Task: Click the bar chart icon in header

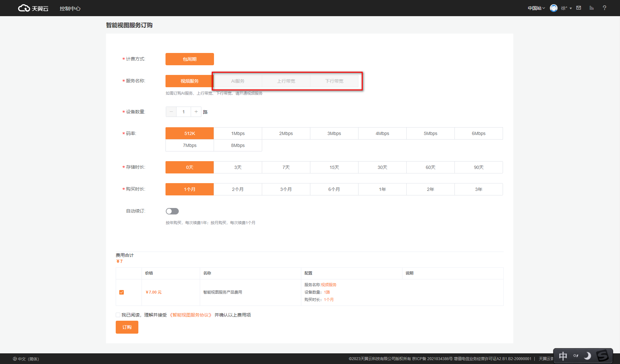Action: coord(592,8)
